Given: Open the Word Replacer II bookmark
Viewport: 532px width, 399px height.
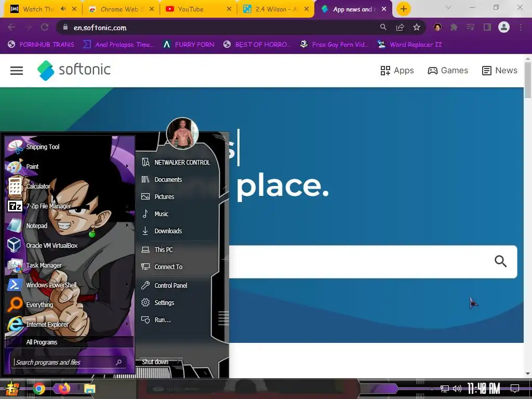Looking at the screenshot, I should 409,45.
